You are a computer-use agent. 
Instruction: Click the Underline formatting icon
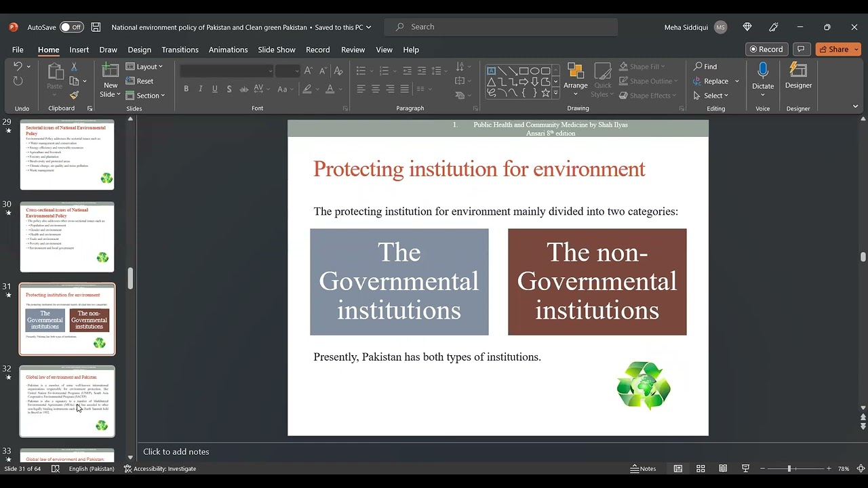[x=214, y=89]
